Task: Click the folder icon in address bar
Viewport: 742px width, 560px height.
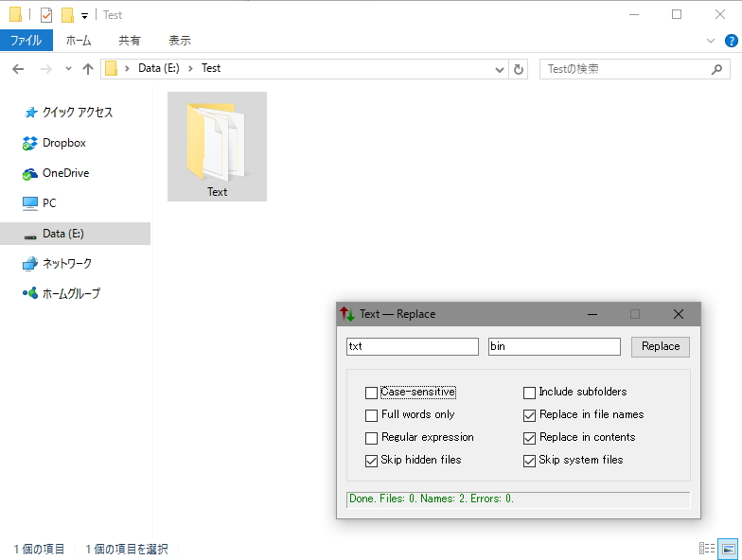Action: point(112,69)
